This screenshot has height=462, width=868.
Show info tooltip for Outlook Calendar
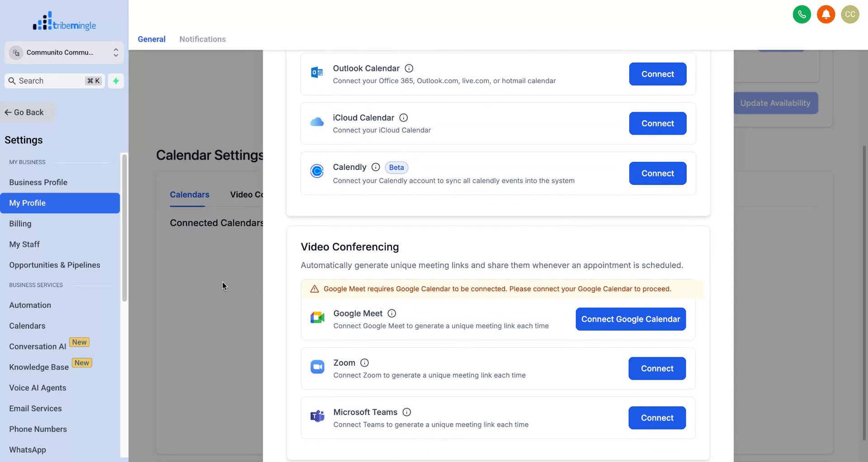coord(409,68)
